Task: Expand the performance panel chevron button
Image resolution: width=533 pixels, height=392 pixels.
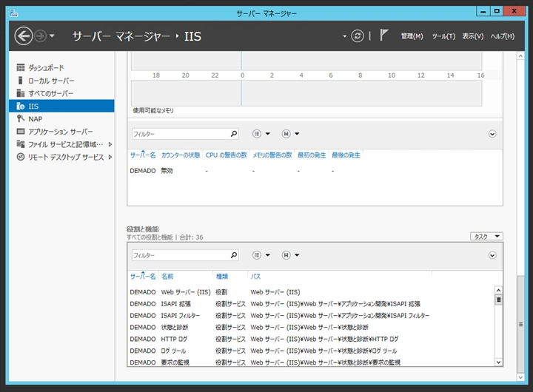Action: click(x=492, y=134)
